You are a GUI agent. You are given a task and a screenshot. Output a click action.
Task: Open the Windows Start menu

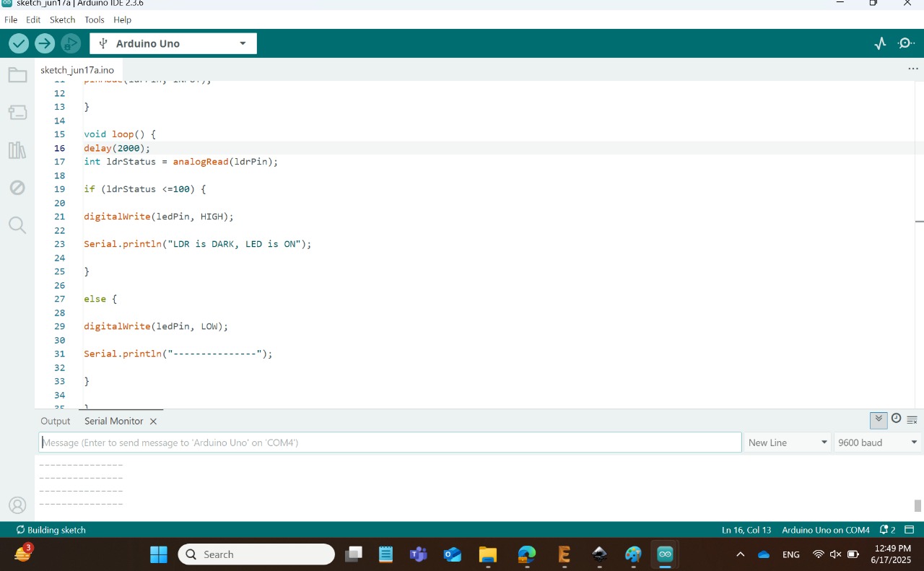159,554
